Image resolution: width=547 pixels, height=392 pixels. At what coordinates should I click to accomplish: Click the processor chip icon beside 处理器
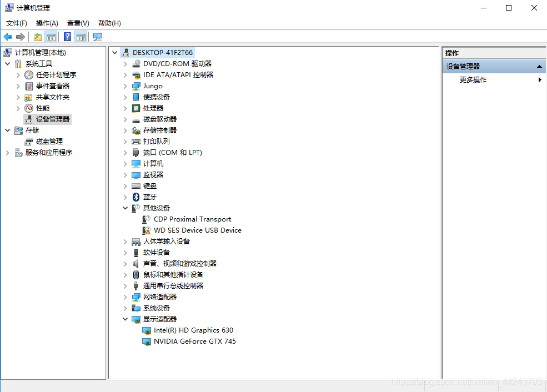[136, 108]
